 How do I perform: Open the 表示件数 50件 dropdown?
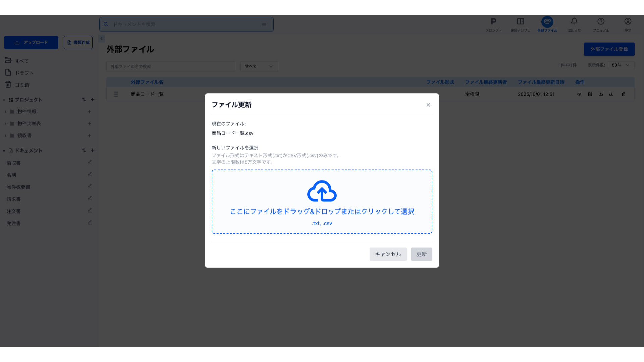[x=621, y=65]
